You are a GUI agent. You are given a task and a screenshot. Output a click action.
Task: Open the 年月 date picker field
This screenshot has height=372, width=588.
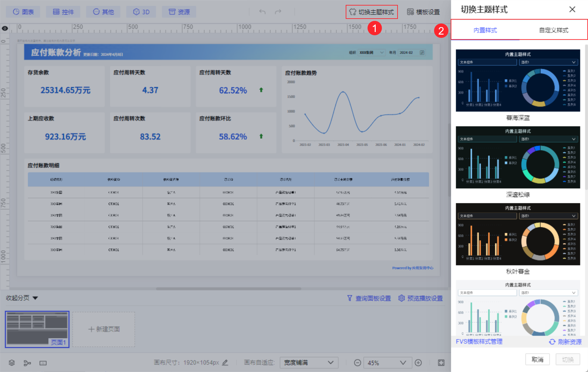412,53
